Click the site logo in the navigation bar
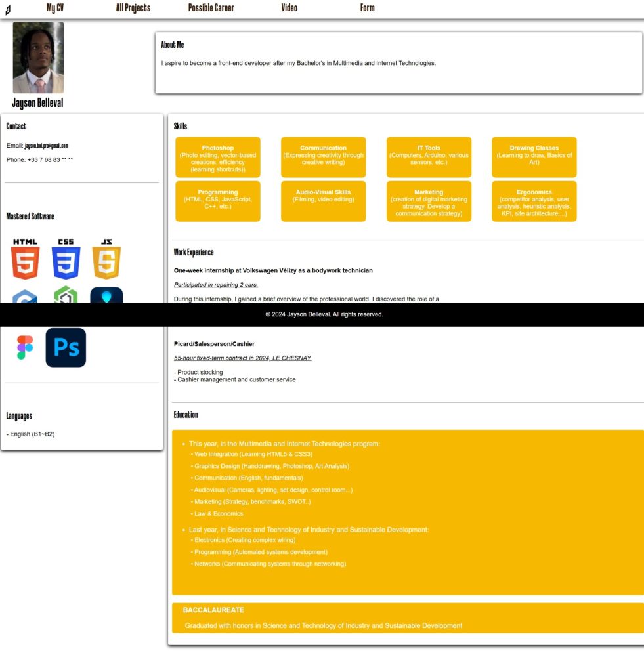Viewport: 644px width, 672px height. (8, 10)
